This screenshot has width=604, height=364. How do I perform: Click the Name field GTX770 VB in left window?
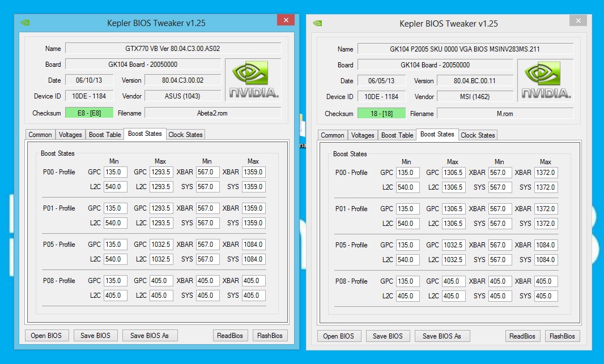click(x=173, y=49)
